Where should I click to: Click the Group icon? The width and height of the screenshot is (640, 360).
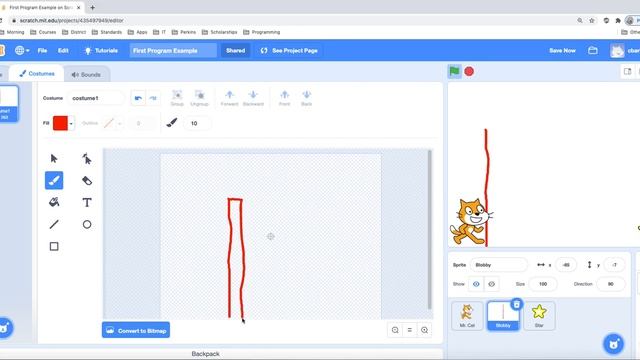point(177,98)
